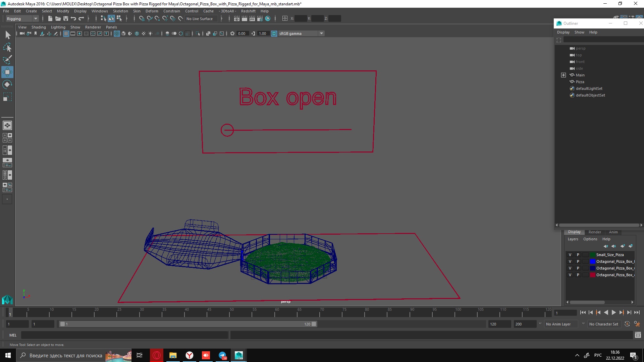Enable snap to curves
The height and width of the screenshot is (362, 644).
(x=150, y=19)
